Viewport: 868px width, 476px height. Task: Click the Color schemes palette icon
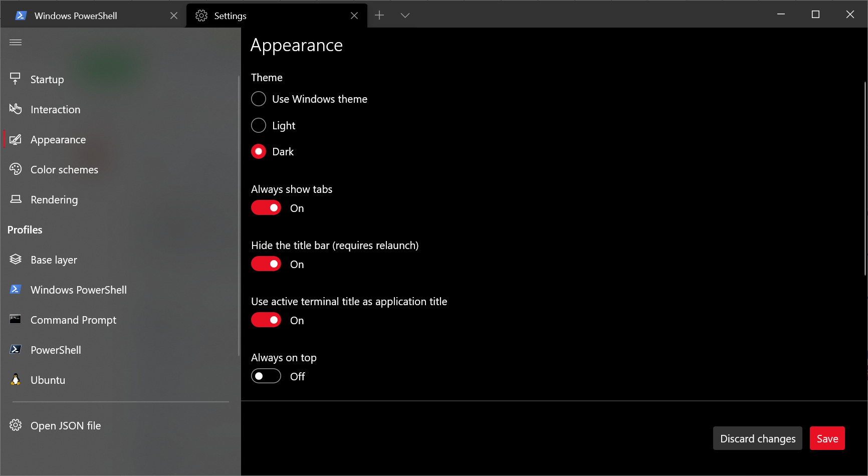pos(16,169)
